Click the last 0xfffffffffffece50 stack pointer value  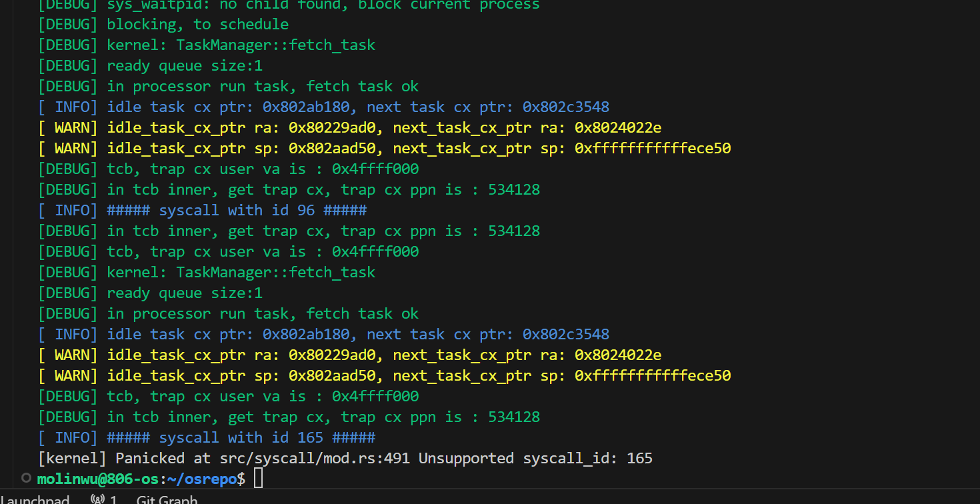coord(653,375)
